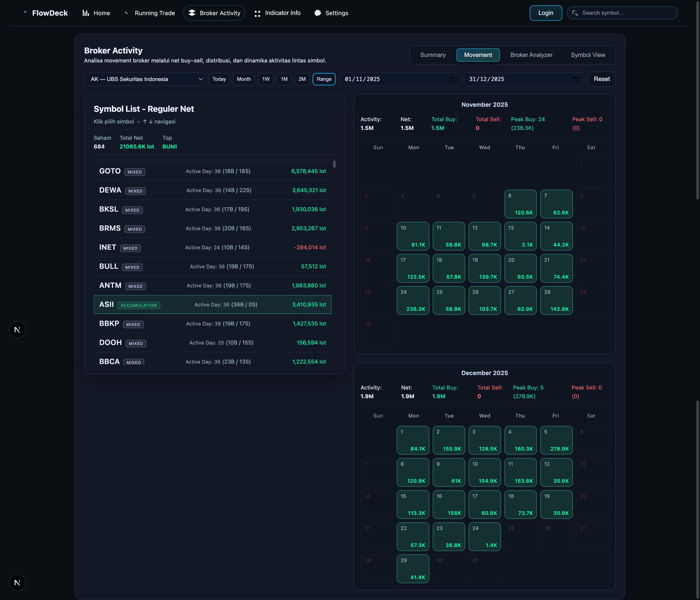This screenshot has height=600, width=700.
Task: Click the symbol list scrollbar thumb
Action: pos(334,164)
